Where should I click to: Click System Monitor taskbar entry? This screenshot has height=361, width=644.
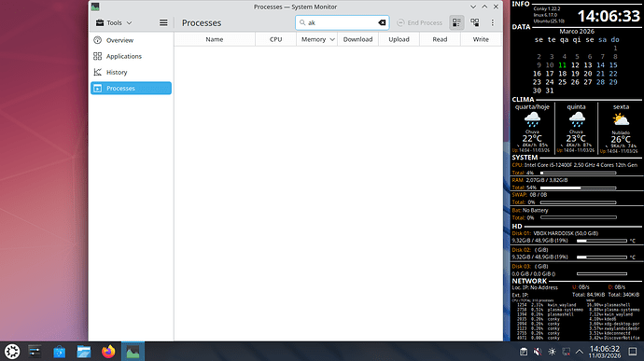tap(133, 352)
